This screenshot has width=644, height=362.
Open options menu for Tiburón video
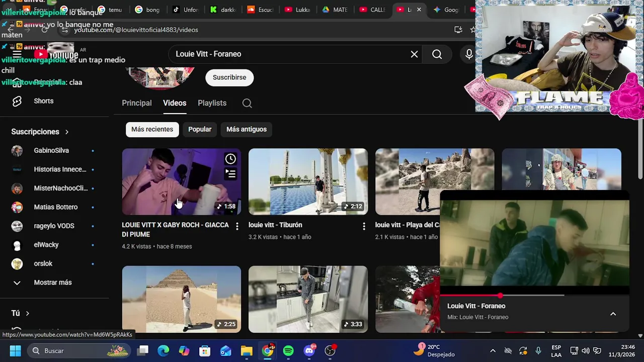[364, 226]
